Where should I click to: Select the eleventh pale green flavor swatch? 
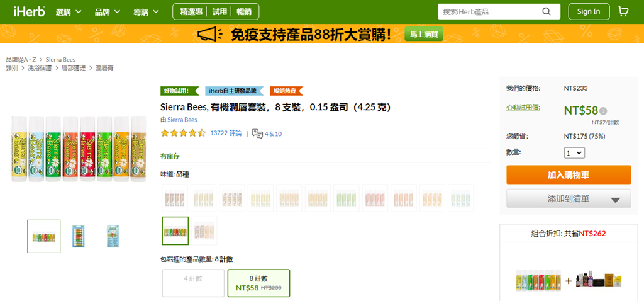click(x=461, y=198)
